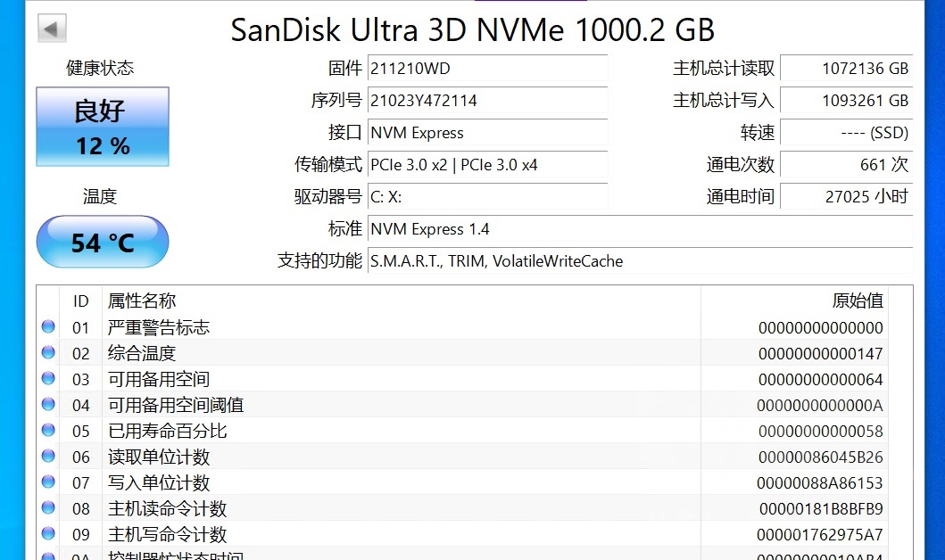945x560 pixels.
Task: Click the 传输模式 PCIe 3.0 field
Action: 487,165
